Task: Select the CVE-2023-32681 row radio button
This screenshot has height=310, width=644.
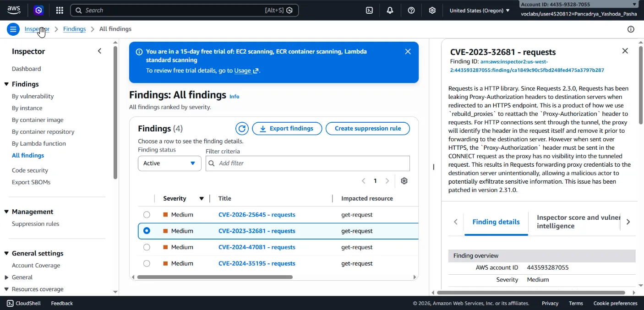Action: (x=147, y=231)
